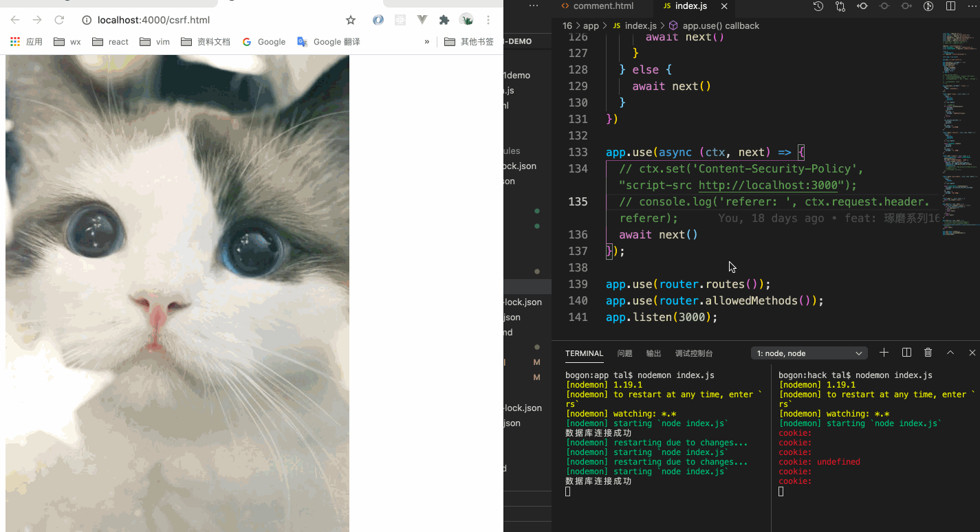Click the 'app.use() callback' breadcrumb
Screen dimensions: 980x532
point(714,25)
